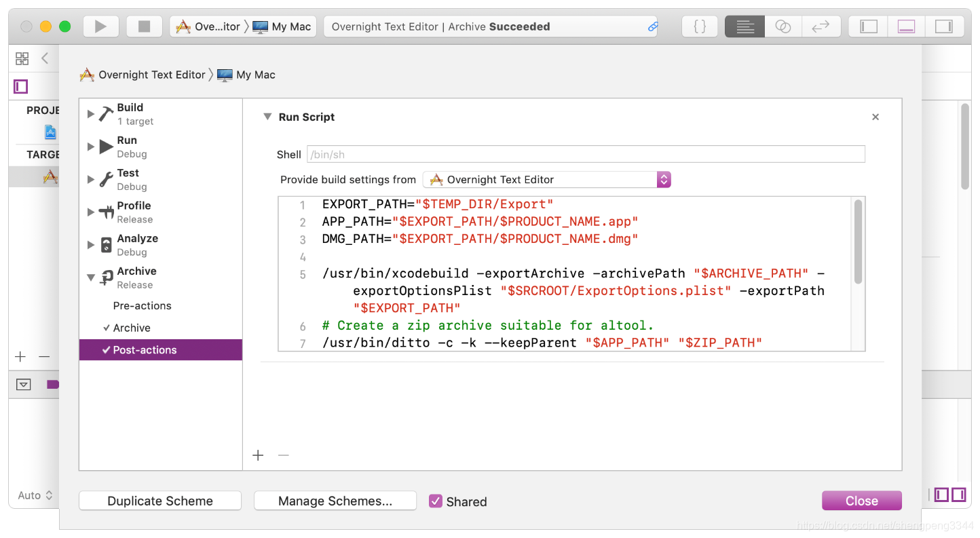
Task: Open the Auto popup in debug area
Action: coord(35,495)
